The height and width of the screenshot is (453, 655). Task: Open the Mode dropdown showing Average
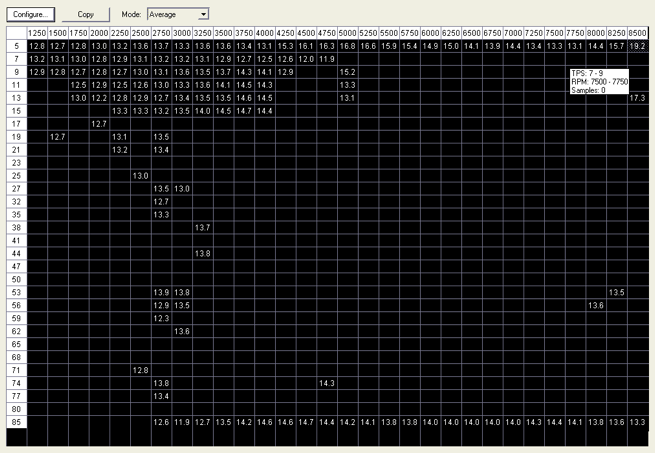point(177,15)
